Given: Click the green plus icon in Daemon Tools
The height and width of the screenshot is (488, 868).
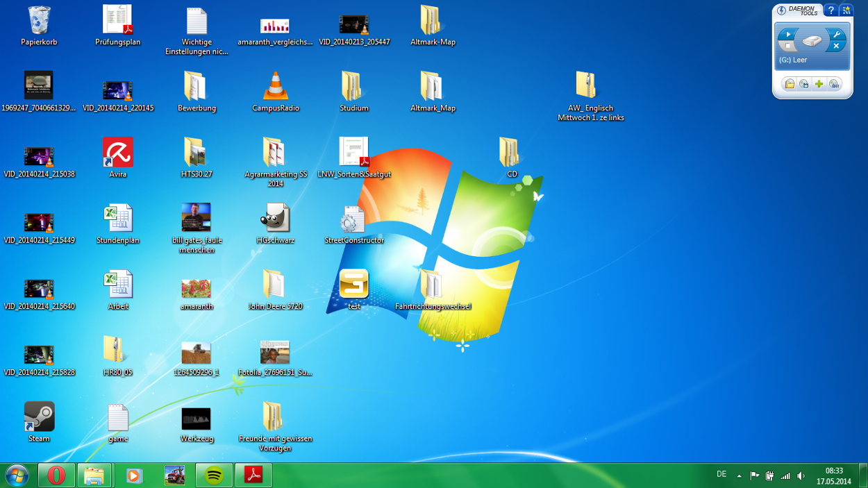Looking at the screenshot, I should [819, 84].
